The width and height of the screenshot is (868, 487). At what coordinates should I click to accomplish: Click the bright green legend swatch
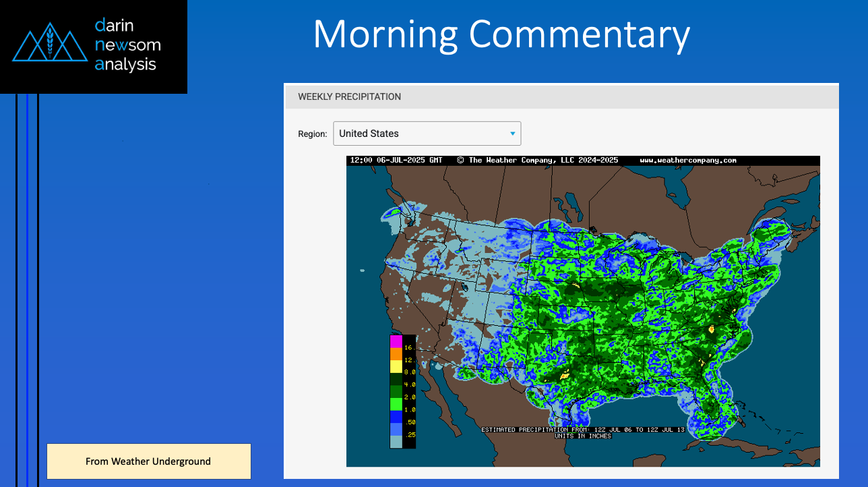click(396, 404)
